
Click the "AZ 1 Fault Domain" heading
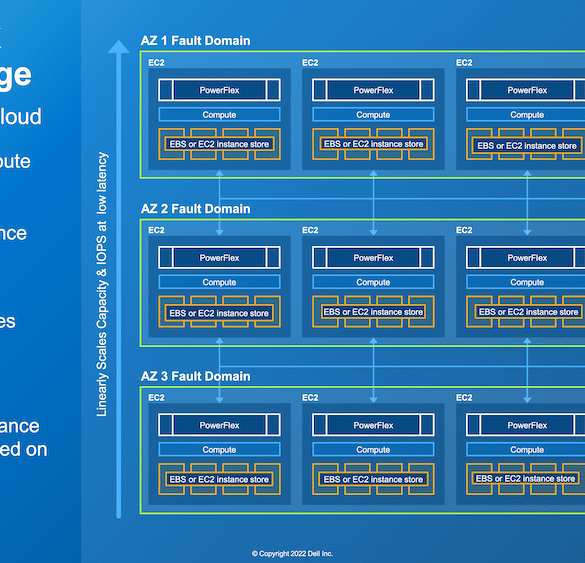pos(195,41)
